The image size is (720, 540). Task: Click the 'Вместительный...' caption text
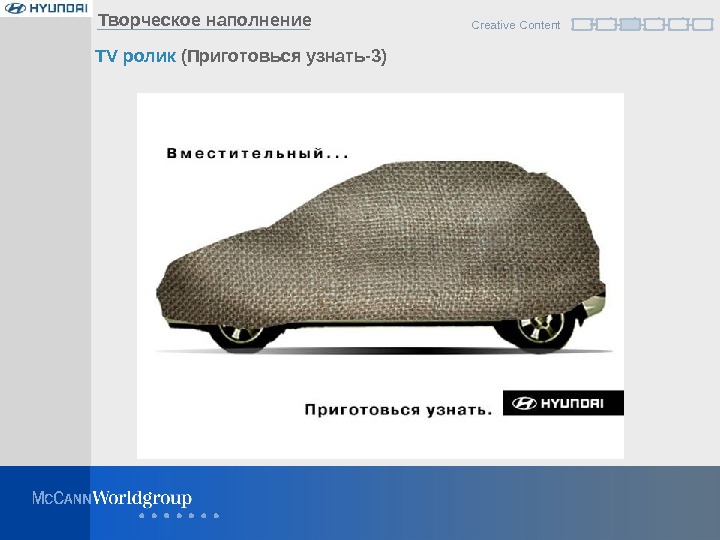coord(257,153)
